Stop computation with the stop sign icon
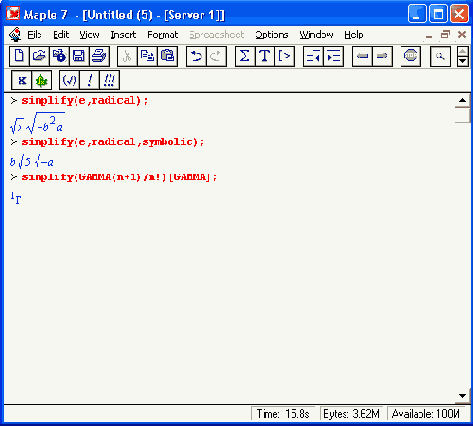Image resolution: width=473 pixels, height=426 pixels. pos(410,56)
